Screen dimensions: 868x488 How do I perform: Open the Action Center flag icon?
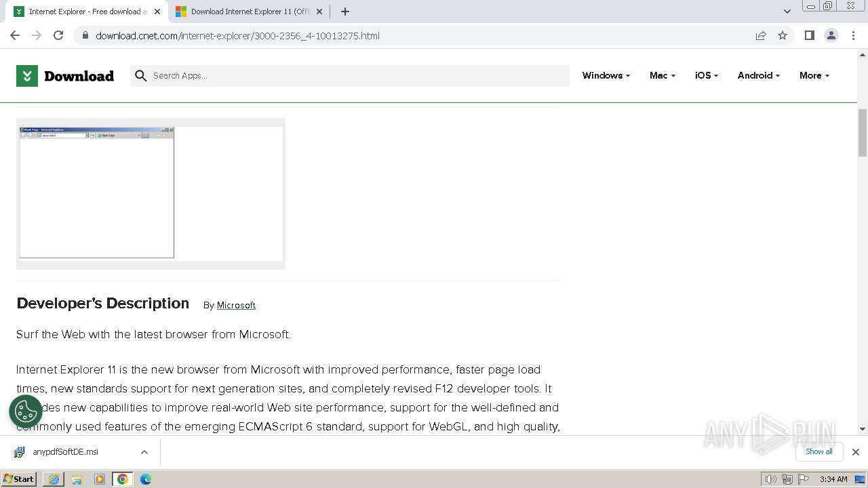[804, 479]
